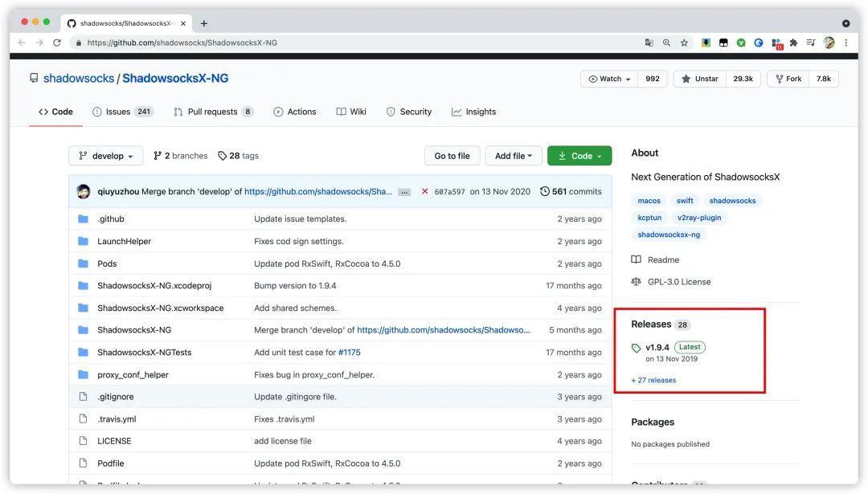Open the green Code dropdown
The image size is (868, 494).
point(579,156)
